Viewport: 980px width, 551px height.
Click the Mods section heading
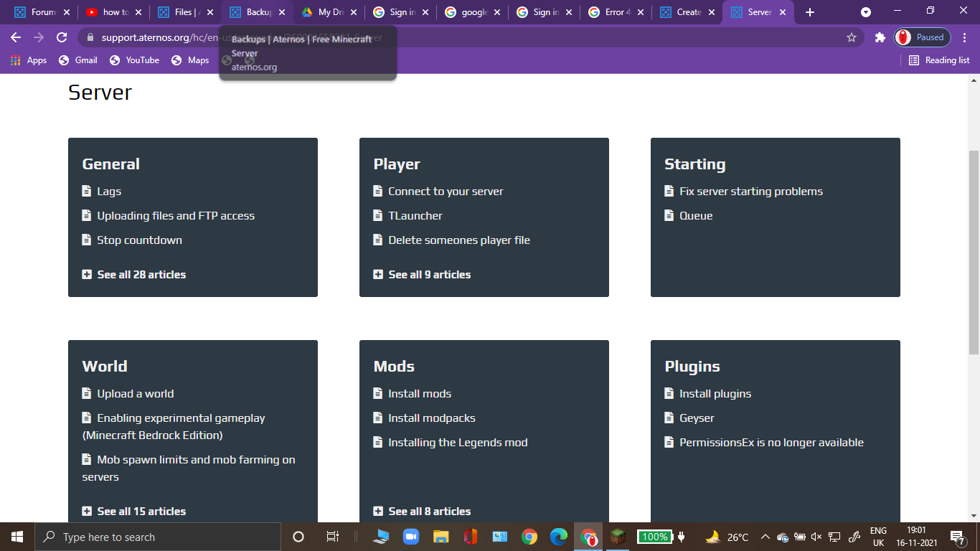pos(394,367)
